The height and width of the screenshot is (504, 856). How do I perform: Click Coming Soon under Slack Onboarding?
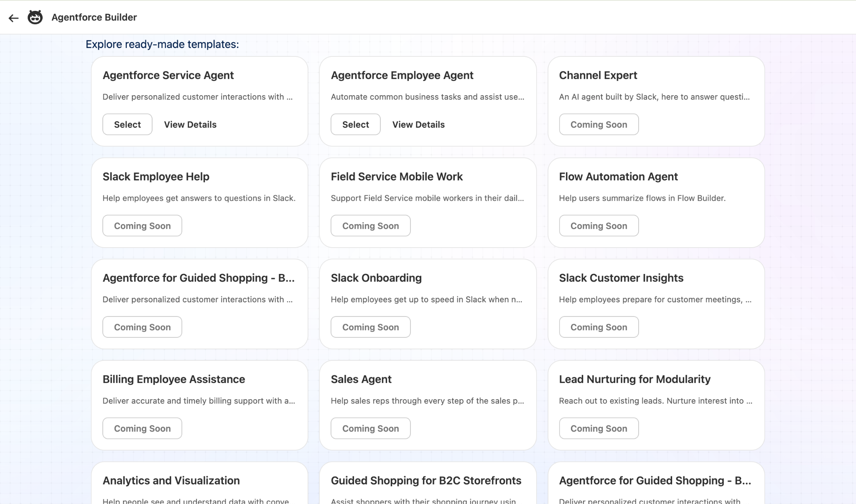coord(371,327)
